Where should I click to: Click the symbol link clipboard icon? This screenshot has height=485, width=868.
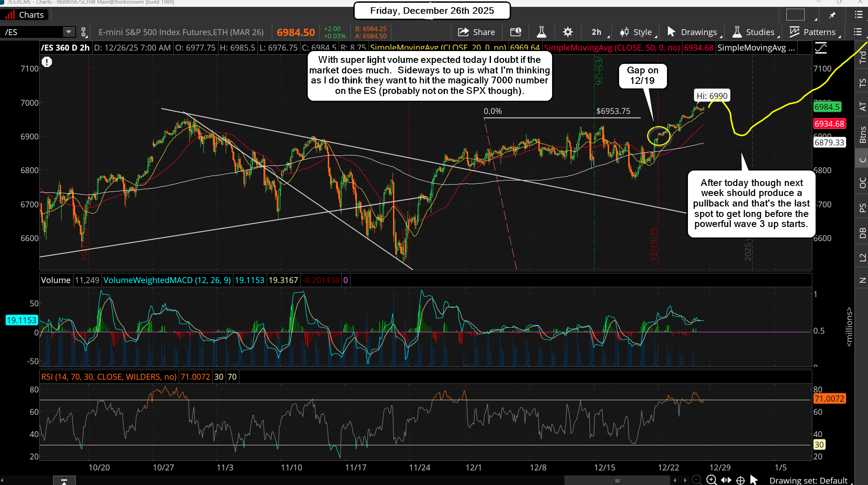click(84, 32)
